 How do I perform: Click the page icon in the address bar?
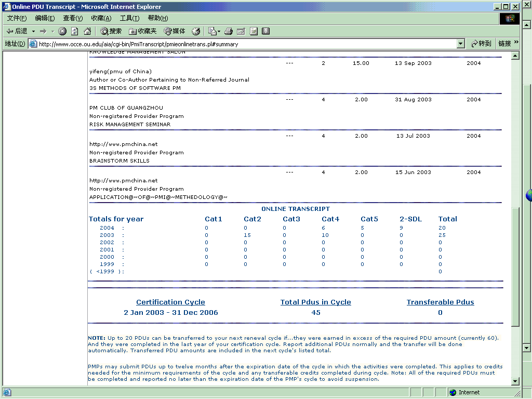(33, 44)
